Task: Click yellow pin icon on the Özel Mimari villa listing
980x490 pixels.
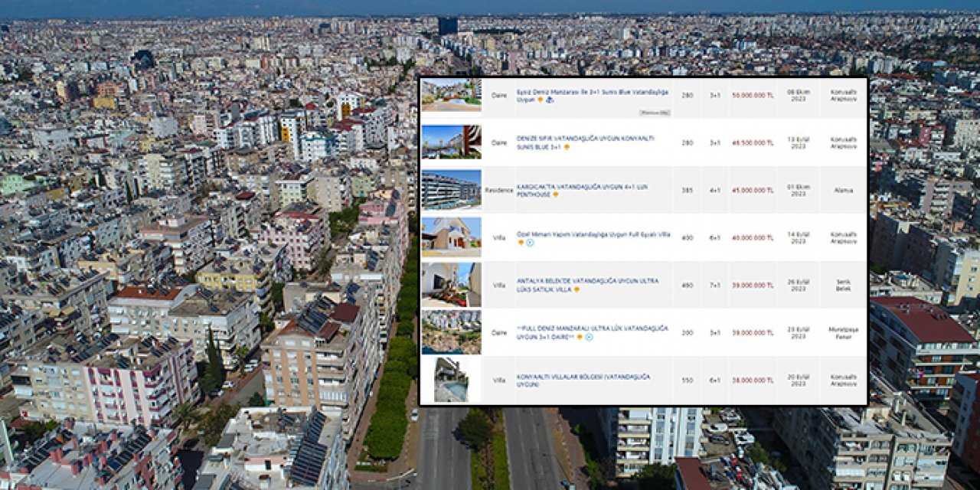Action: coord(521,243)
